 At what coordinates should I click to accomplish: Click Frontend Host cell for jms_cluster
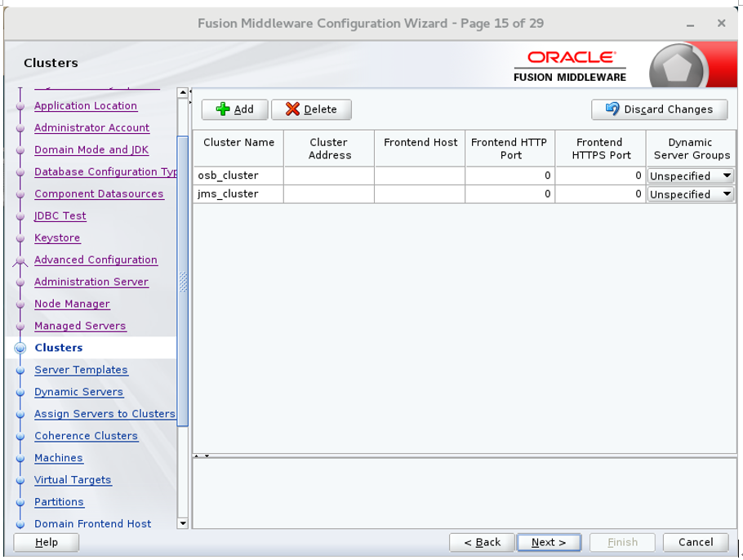[x=420, y=194]
